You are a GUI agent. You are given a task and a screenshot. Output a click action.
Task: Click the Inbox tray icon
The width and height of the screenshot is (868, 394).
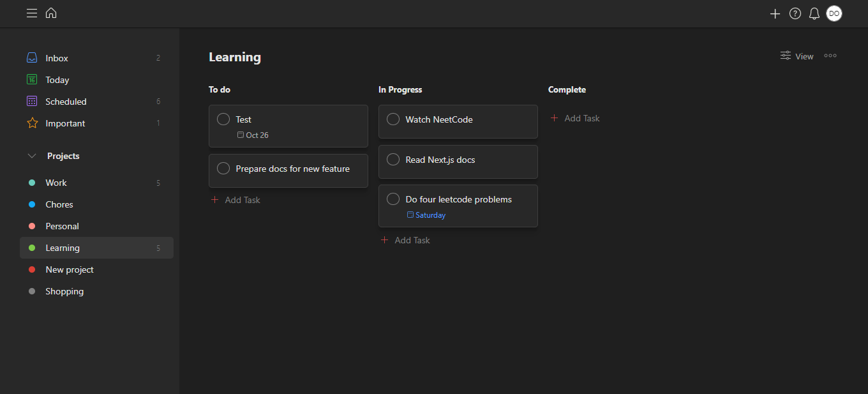pyautogui.click(x=32, y=58)
